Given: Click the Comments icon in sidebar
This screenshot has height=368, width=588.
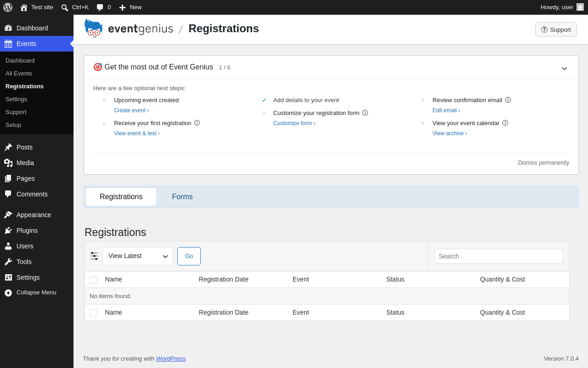Looking at the screenshot, I should pos(8,194).
